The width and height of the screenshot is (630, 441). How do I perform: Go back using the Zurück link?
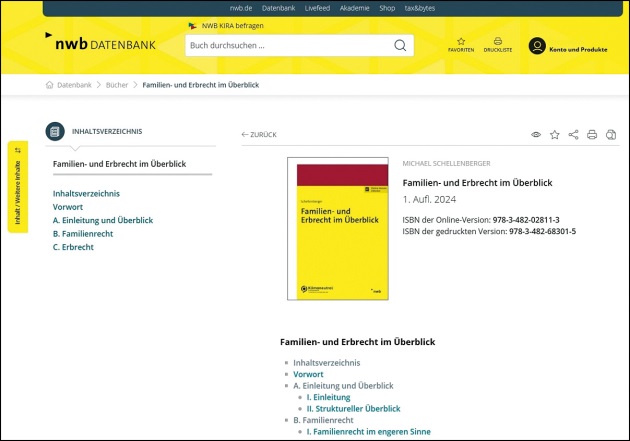(x=259, y=134)
